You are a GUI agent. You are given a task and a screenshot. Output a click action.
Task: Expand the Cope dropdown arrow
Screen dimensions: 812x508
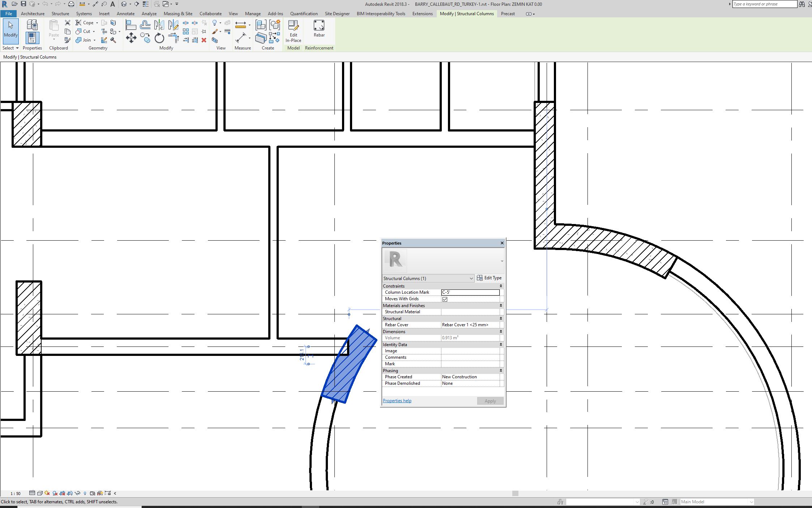[x=97, y=23]
